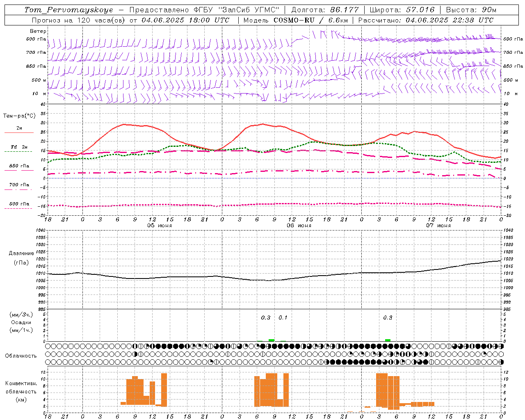Select the (мм/1ч.) precipitation unit label
This screenshot has width=525, height=420.
pyautogui.click(x=21, y=330)
